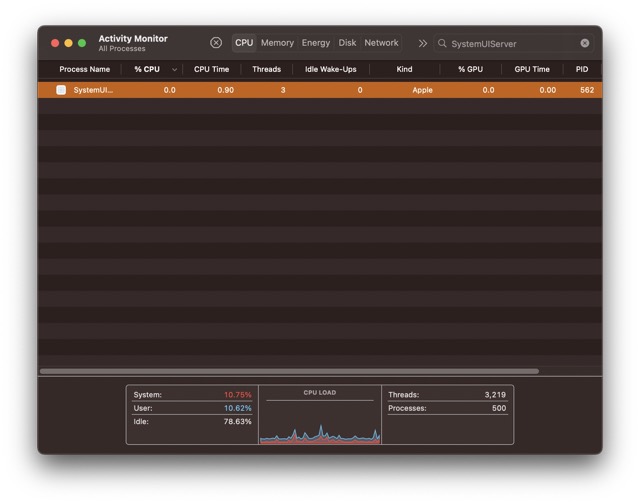The height and width of the screenshot is (504, 640).
Task: Sort by % GPU column header
Action: pyautogui.click(x=470, y=70)
